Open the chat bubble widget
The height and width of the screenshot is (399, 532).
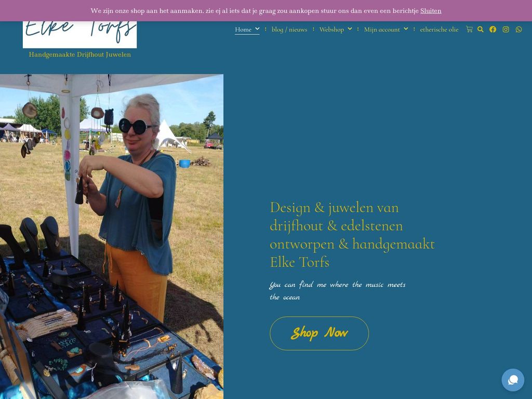click(513, 380)
